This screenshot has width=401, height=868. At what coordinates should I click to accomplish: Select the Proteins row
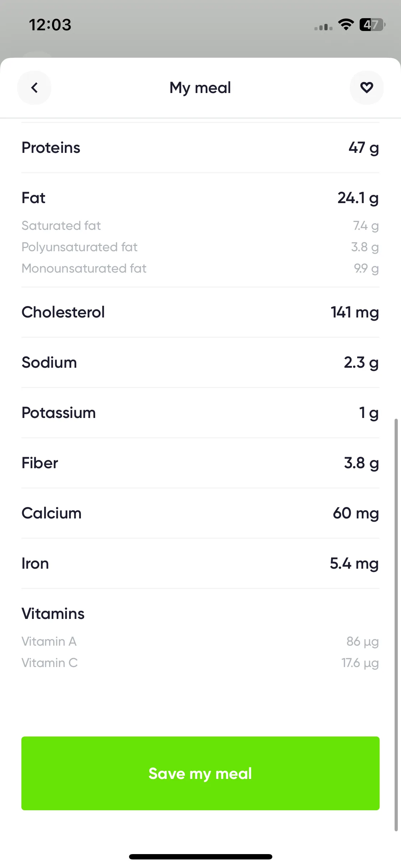200,148
